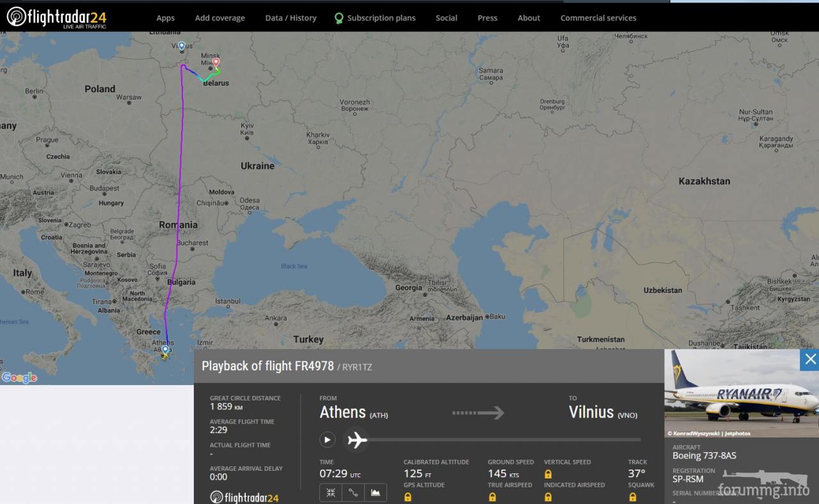Click the Vilnius destination airport name
Screen dimensions: 819x504
coord(591,413)
